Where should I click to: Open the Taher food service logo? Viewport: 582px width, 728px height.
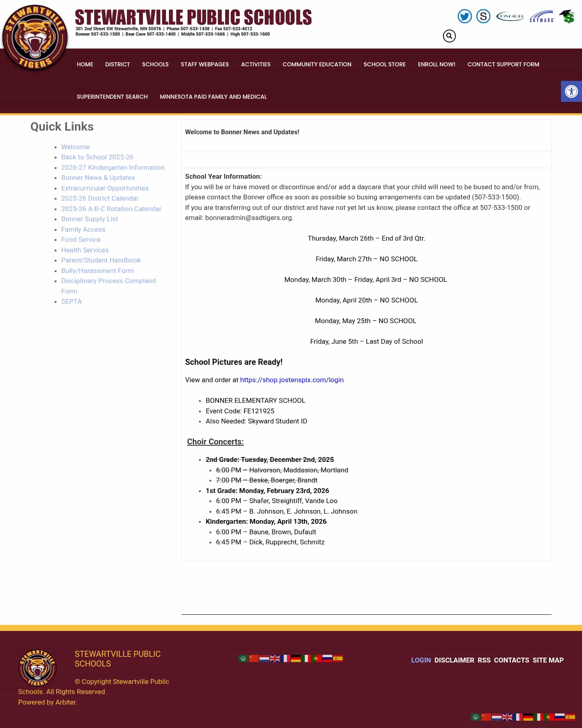pos(510,16)
